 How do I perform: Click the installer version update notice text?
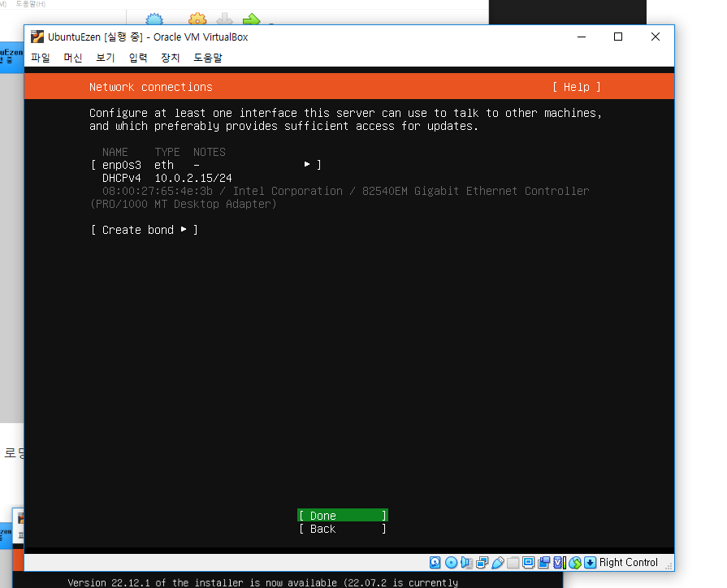[262, 582]
